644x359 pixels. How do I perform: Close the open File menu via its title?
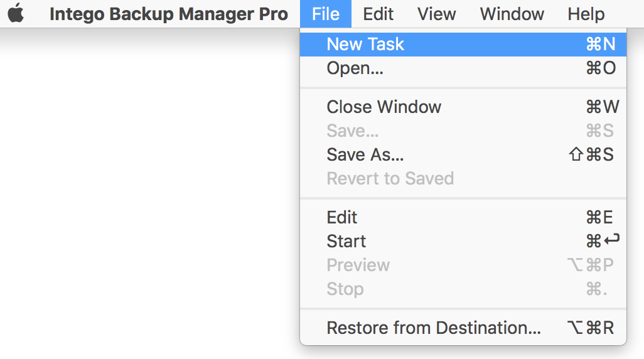pos(326,14)
